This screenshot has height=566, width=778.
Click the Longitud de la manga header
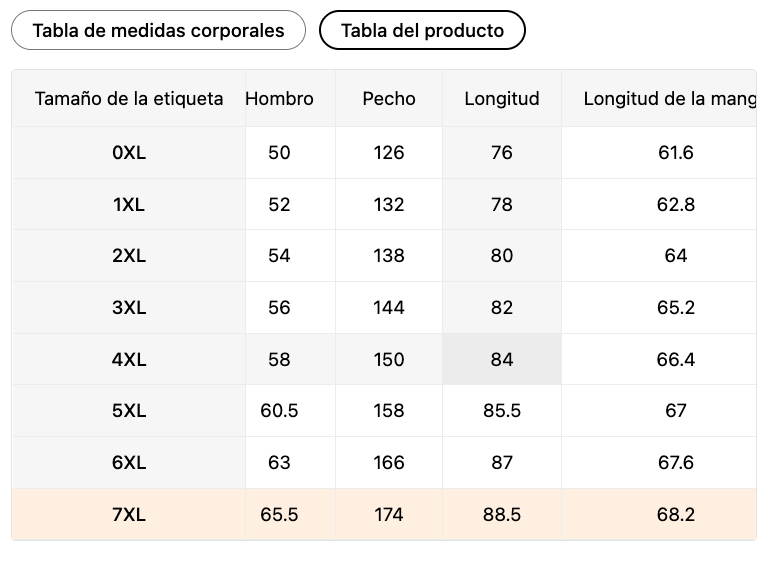tap(668, 98)
